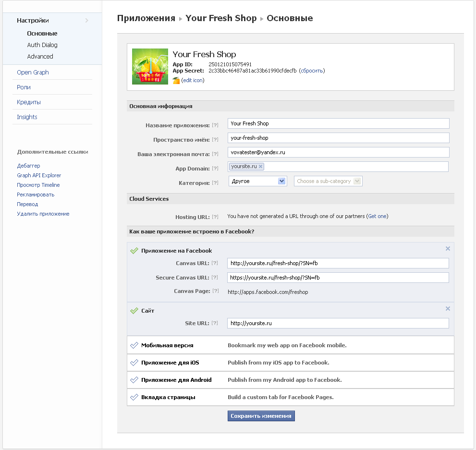Remove Приложение на Facebook section with X
Viewport: 476px width, 450px height.
pos(448,249)
